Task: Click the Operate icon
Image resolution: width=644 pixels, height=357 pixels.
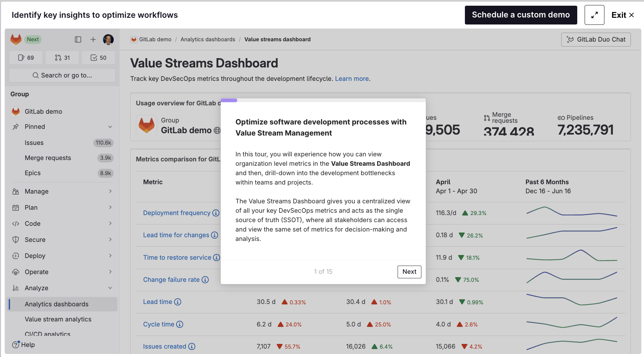Action: point(15,272)
